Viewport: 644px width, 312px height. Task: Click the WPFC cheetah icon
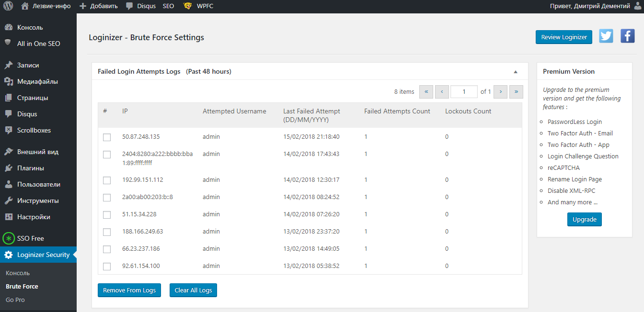tap(188, 6)
